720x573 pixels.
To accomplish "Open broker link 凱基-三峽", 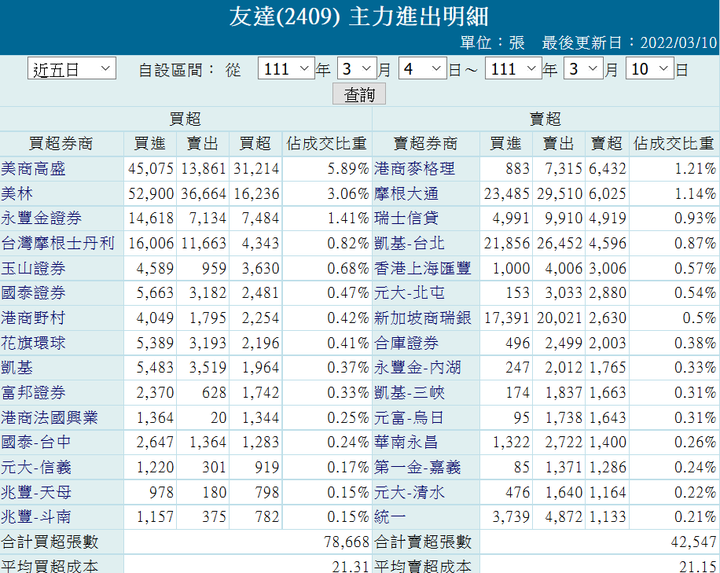I will click(409, 393).
